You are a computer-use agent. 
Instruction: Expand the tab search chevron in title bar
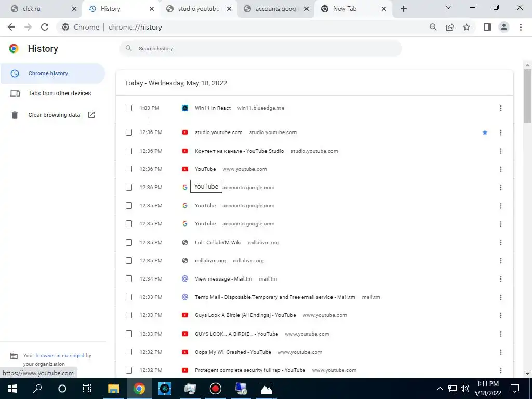[x=448, y=7]
